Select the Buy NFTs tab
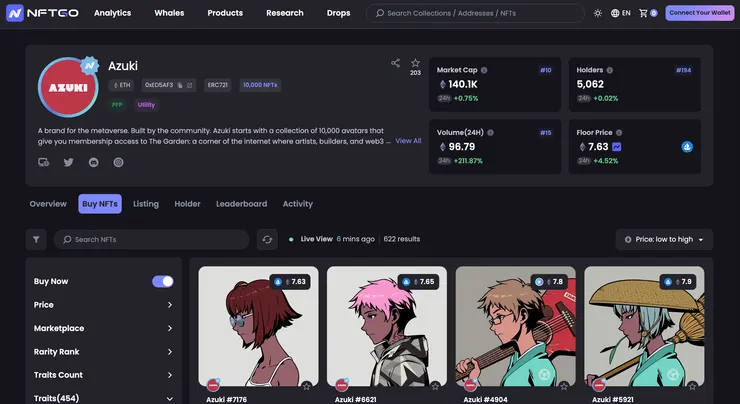740x404 pixels. coord(100,204)
